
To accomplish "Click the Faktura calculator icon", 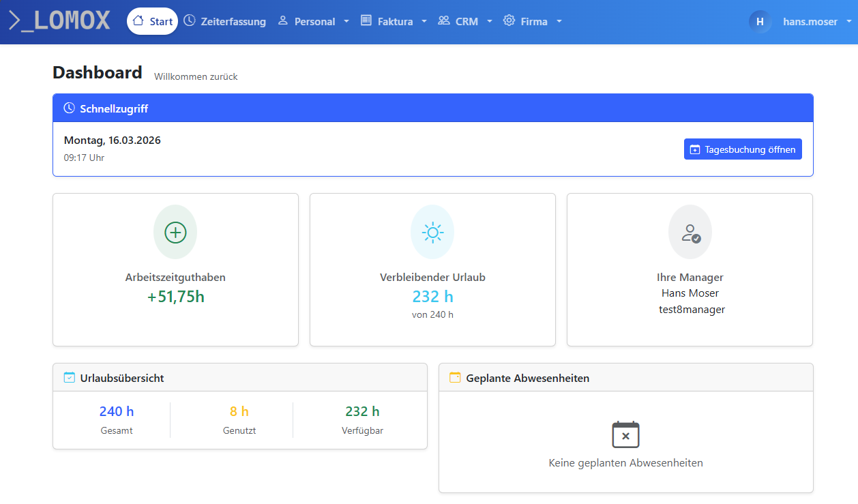I will [x=366, y=21].
